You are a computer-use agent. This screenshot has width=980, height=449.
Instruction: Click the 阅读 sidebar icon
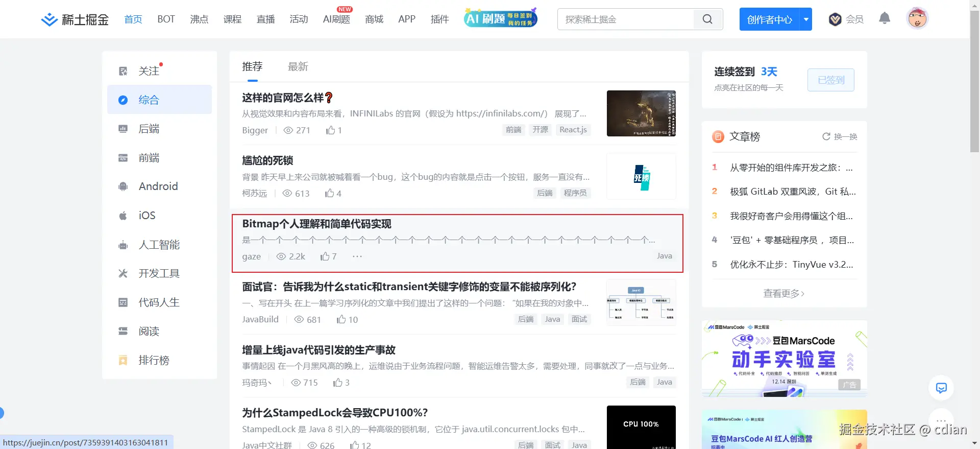123,331
